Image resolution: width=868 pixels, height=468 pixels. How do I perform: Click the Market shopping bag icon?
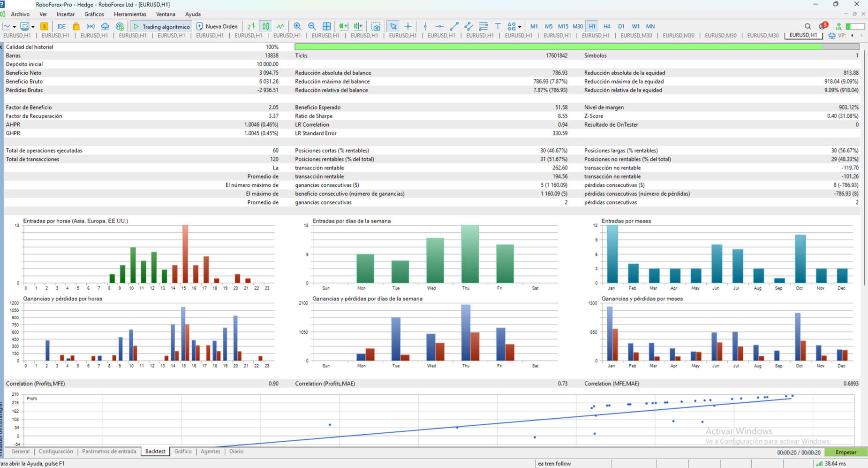[x=76, y=26]
